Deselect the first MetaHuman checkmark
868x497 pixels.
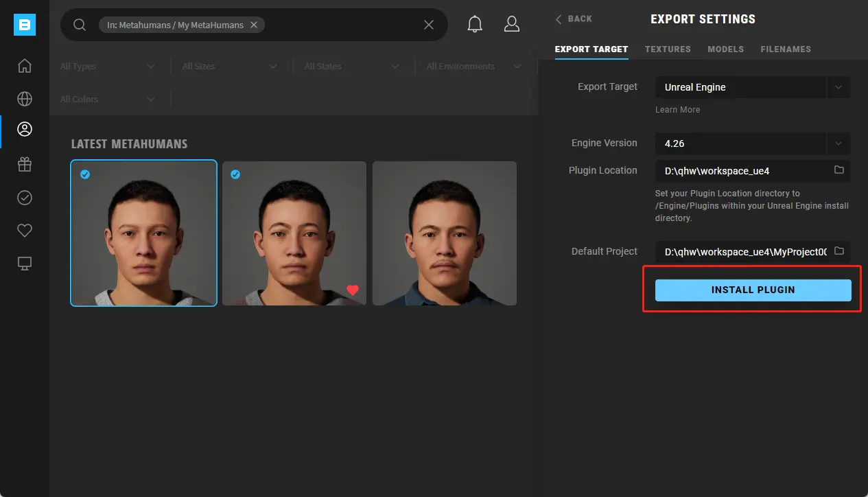coord(85,174)
